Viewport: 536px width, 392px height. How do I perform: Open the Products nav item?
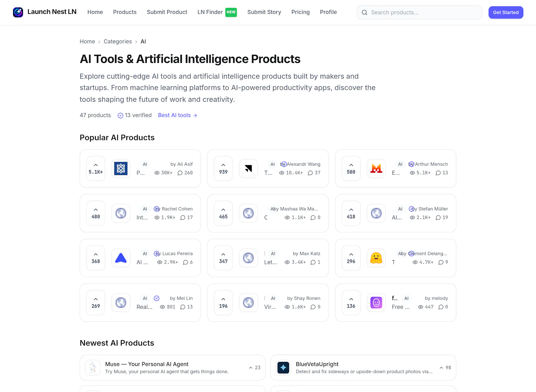[125, 12]
